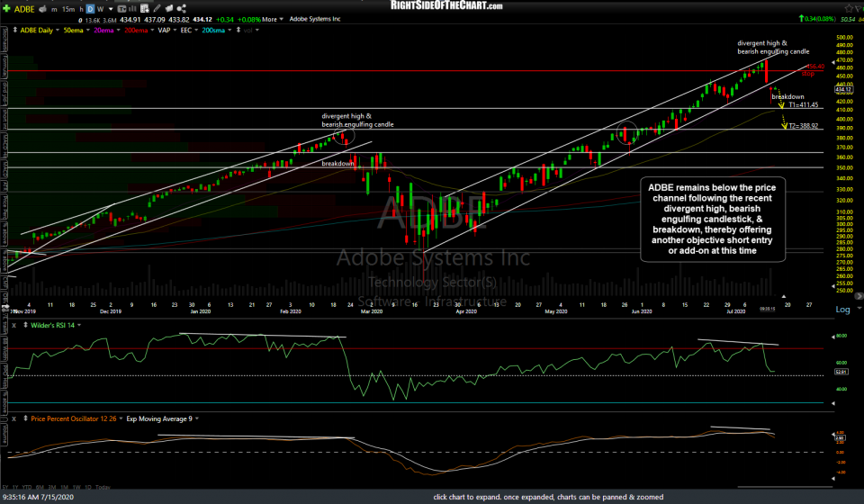Viewport: 864px width, 504px height.
Task: Select the 6M time range
Action: point(40,488)
